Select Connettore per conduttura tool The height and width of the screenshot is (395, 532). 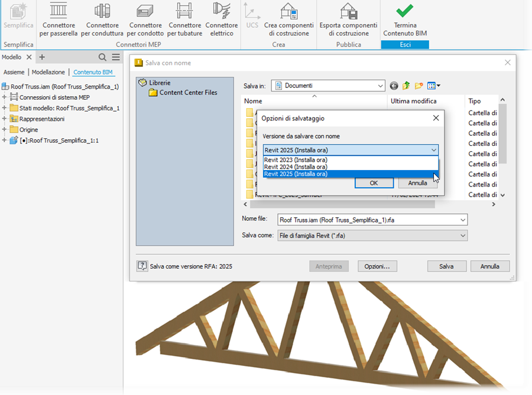pyautogui.click(x=102, y=19)
